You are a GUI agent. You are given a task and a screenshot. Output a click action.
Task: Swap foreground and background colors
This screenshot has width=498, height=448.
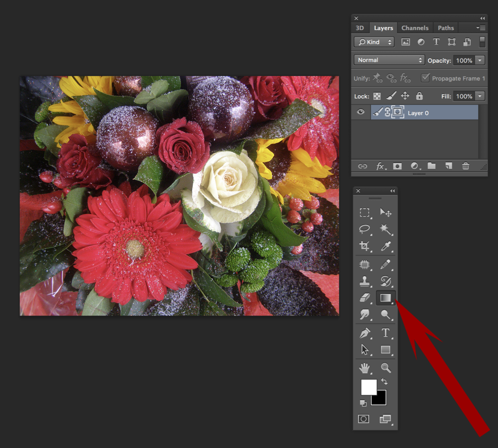[384, 381]
